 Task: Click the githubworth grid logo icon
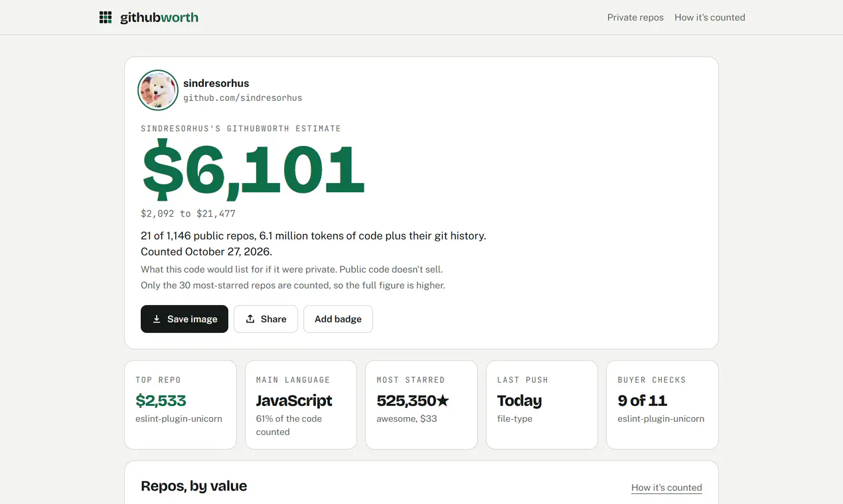pos(106,17)
